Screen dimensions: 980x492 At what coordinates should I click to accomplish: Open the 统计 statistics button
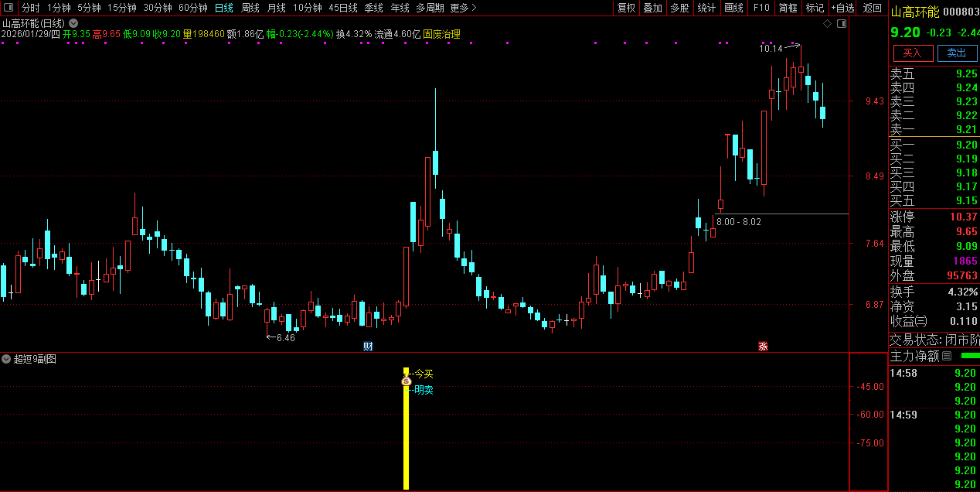(x=706, y=8)
